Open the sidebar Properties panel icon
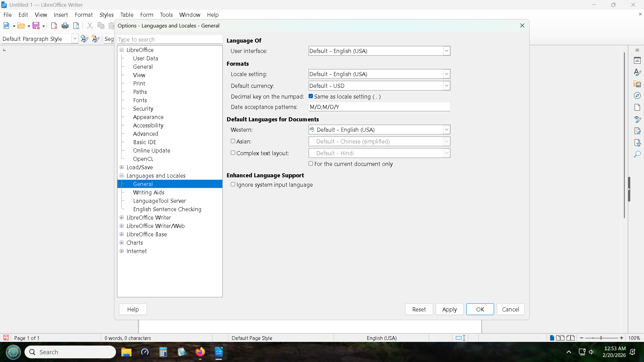The image size is (644, 362). (637, 61)
